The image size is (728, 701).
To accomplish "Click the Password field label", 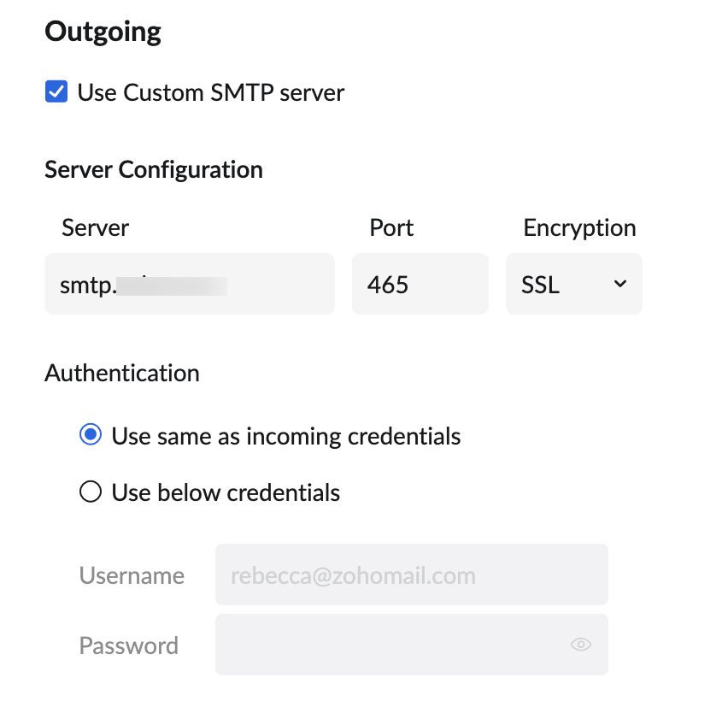I will point(128,645).
